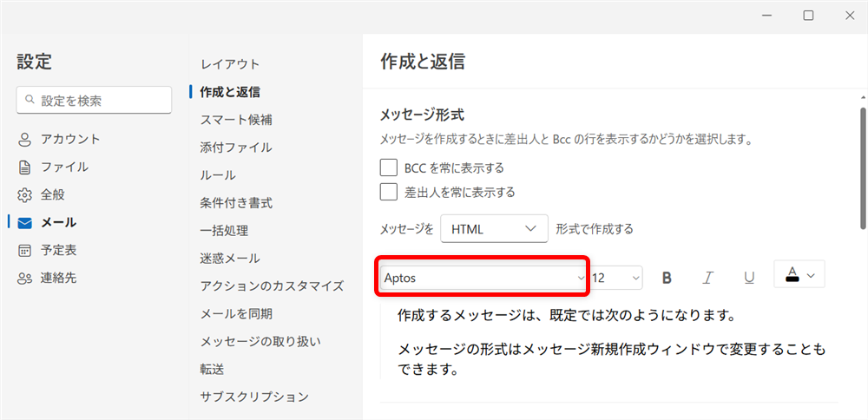
Task: Open the font color picker
Action: point(799,275)
